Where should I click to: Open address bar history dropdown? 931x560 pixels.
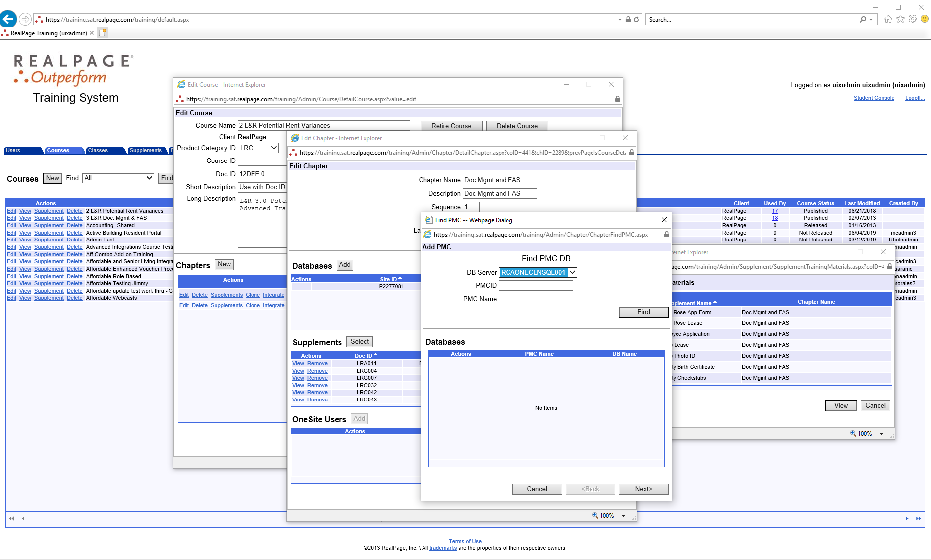click(620, 20)
